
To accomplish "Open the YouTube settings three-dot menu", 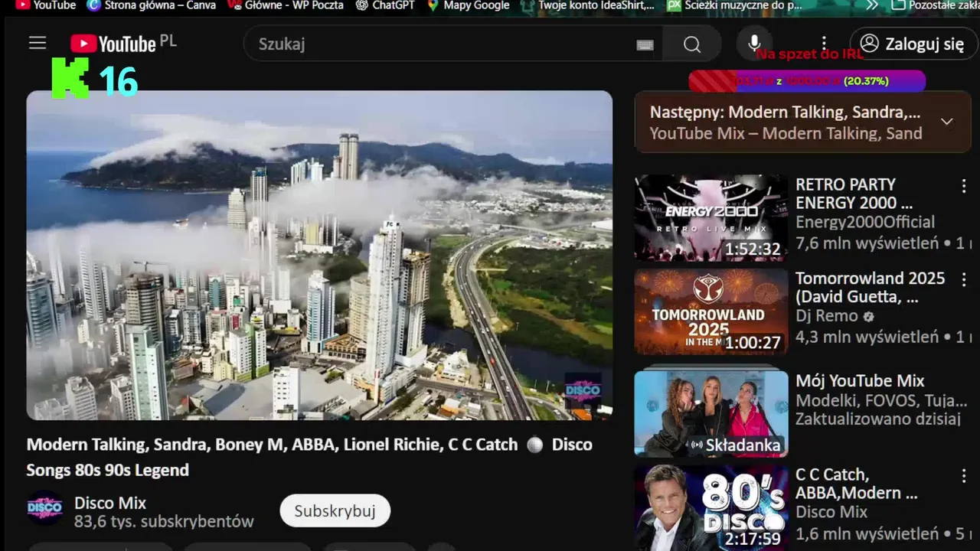I will coord(824,44).
